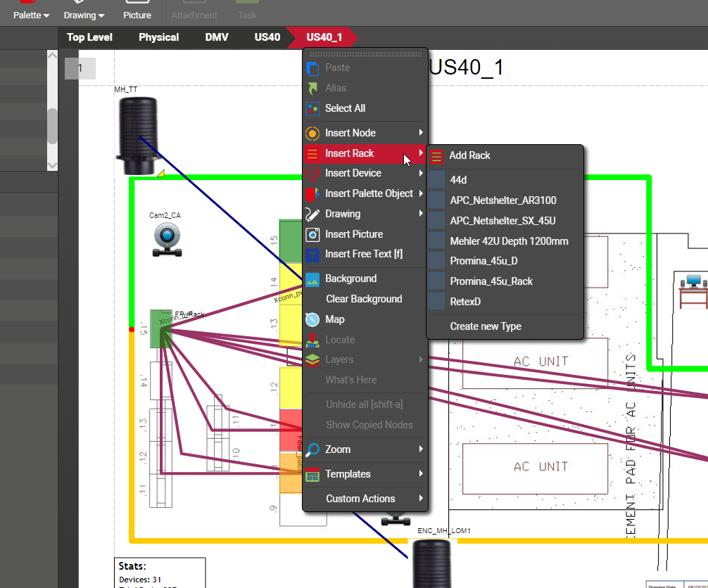Click the Picture toolbar button
This screenshot has height=588, width=708.
tap(137, 15)
